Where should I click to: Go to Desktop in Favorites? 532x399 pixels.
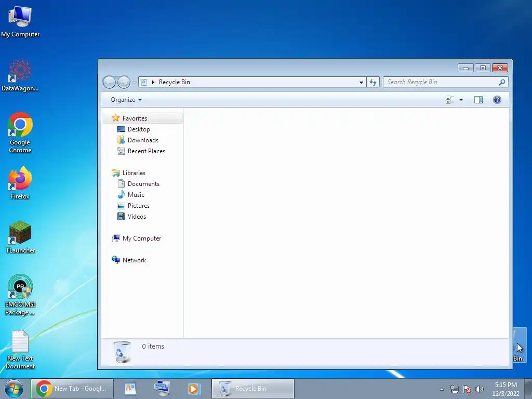(x=139, y=129)
